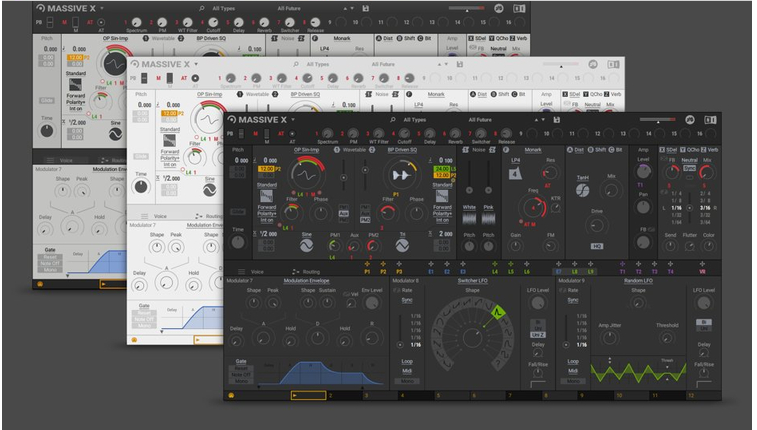Viewport: 757px width, 430px height.
Task: Open the Switcher LFO type menu
Action: coord(472,281)
